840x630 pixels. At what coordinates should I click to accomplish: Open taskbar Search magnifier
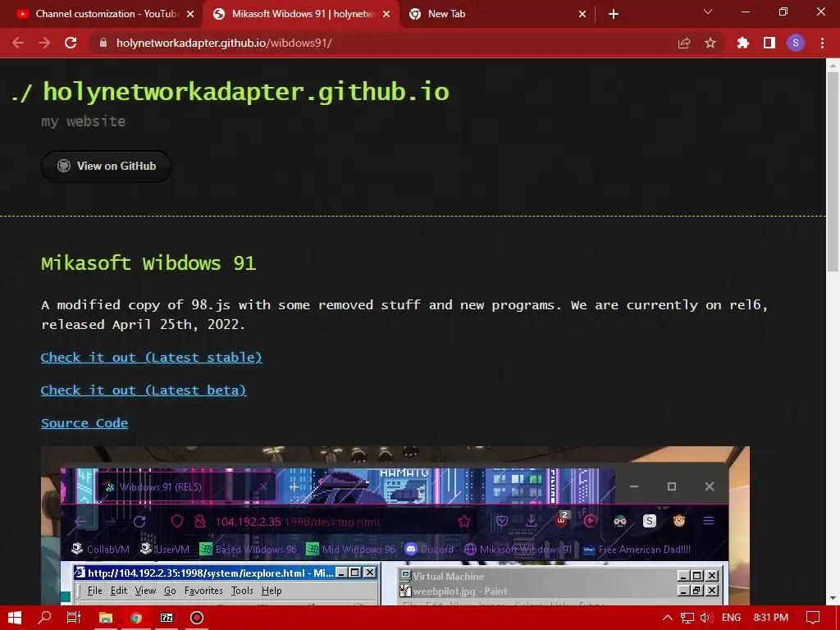(x=45, y=618)
